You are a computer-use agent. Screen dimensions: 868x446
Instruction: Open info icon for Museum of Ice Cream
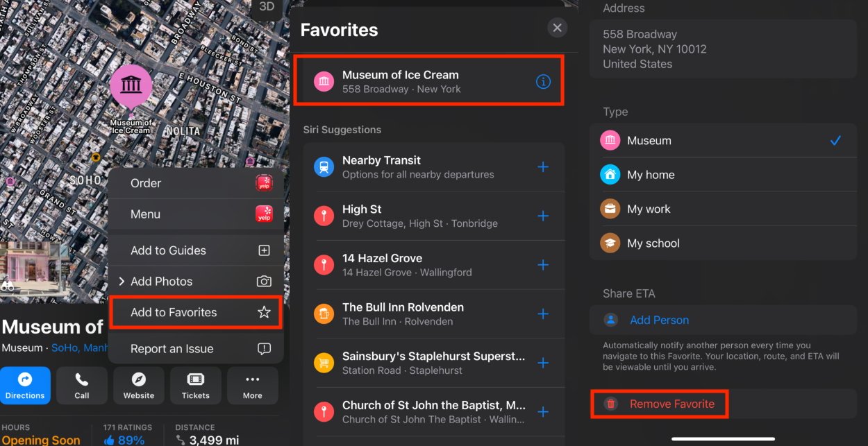(x=543, y=82)
